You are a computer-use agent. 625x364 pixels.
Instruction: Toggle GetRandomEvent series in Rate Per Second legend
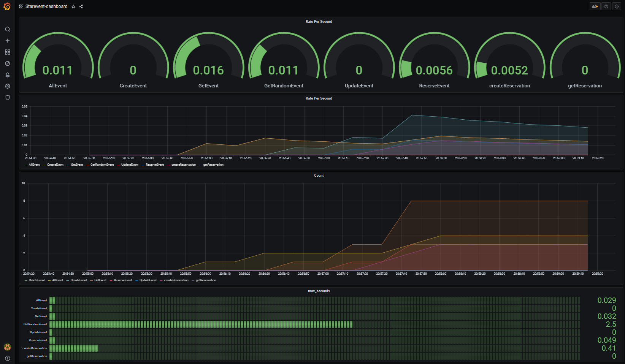click(x=102, y=165)
